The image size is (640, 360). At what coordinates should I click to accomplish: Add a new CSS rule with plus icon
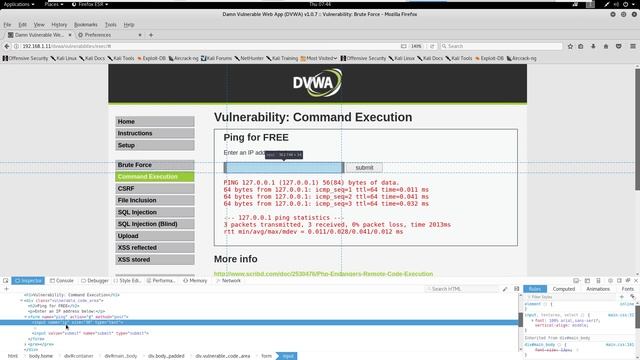point(622,297)
